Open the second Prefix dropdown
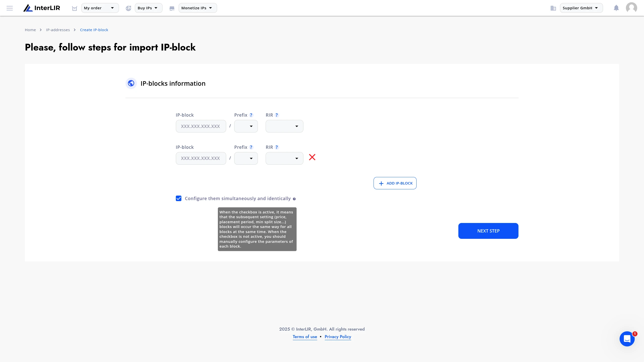The width and height of the screenshot is (644, 362). (x=246, y=158)
